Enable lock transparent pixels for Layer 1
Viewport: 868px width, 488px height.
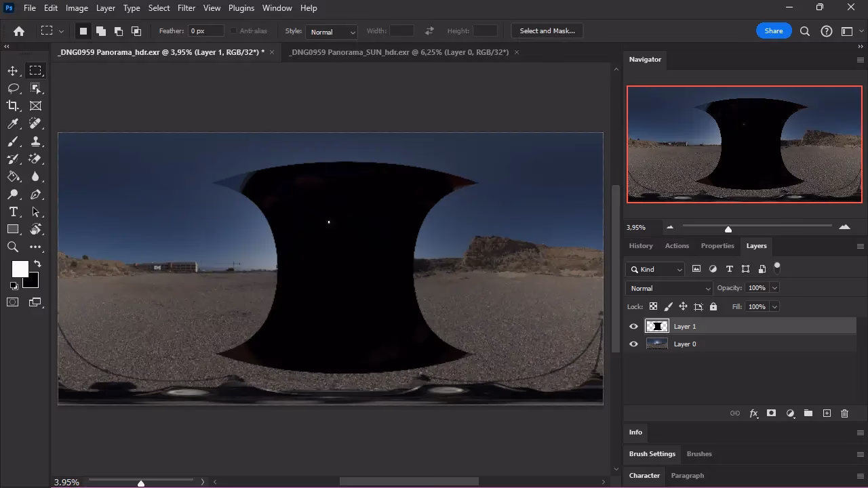[x=653, y=306]
